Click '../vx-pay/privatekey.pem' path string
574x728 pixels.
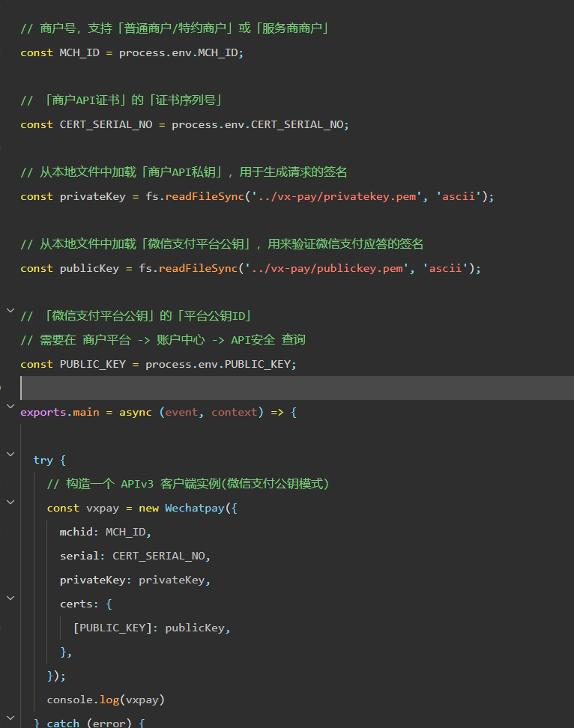tap(336, 197)
